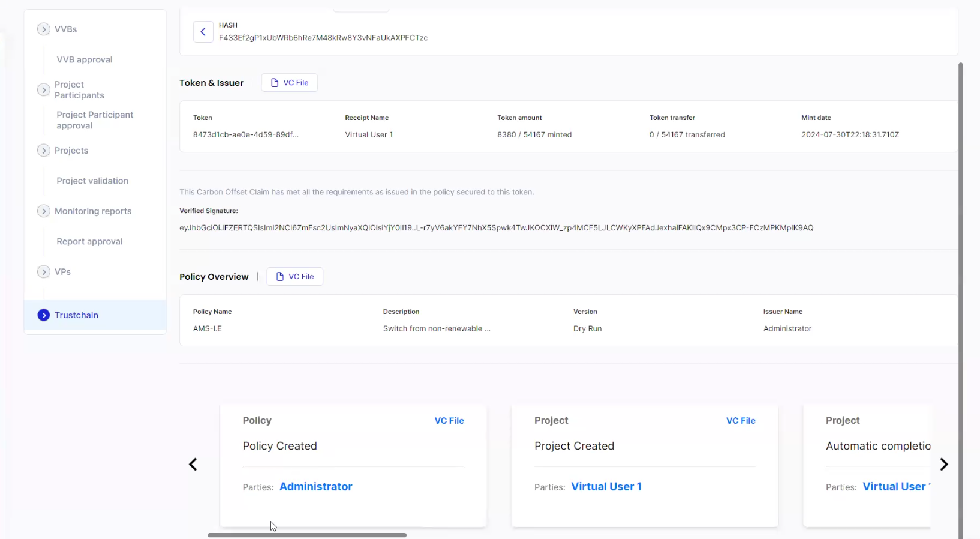
Task: Expand the VVBs section chevron
Action: 44,29
